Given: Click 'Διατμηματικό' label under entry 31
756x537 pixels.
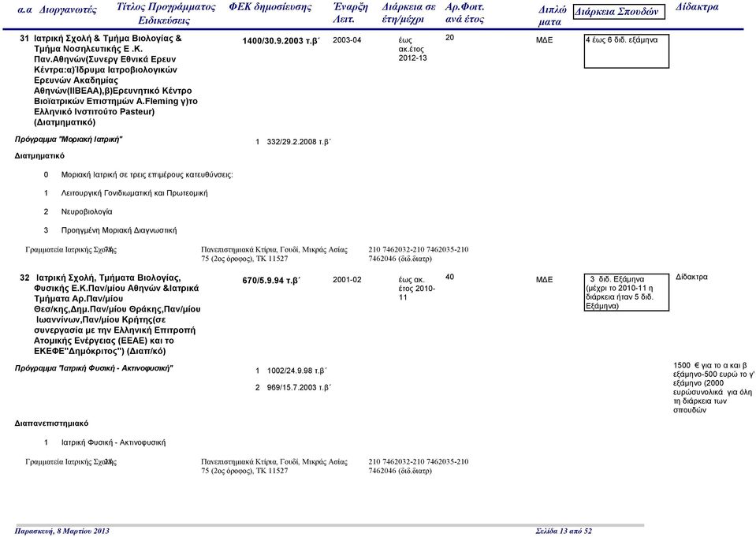Looking at the screenshot, I should pos(39,156).
